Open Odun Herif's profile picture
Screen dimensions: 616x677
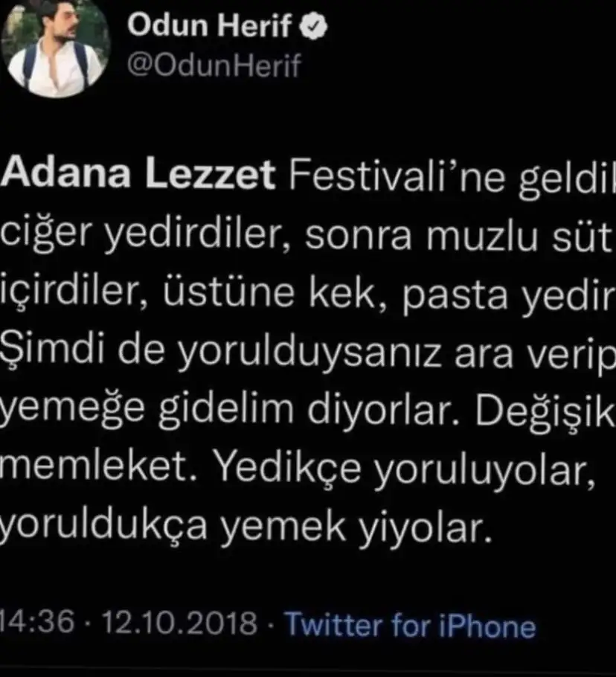[55, 48]
